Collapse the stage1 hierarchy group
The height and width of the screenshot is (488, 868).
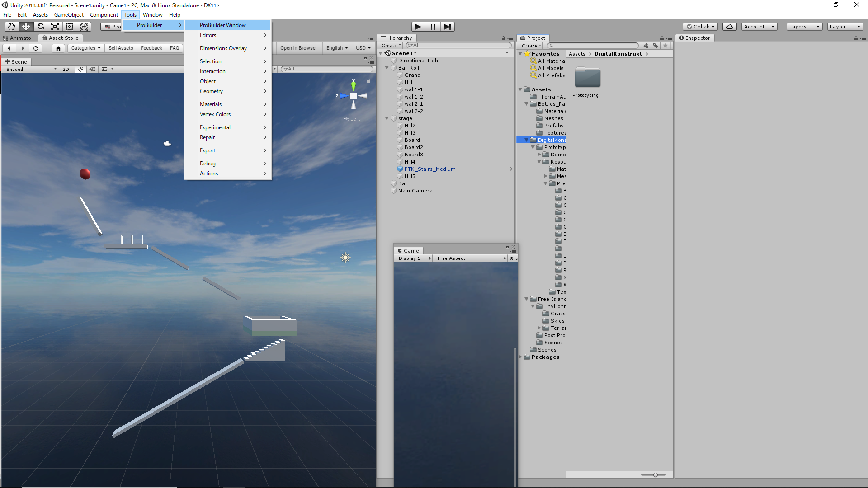point(387,118)
